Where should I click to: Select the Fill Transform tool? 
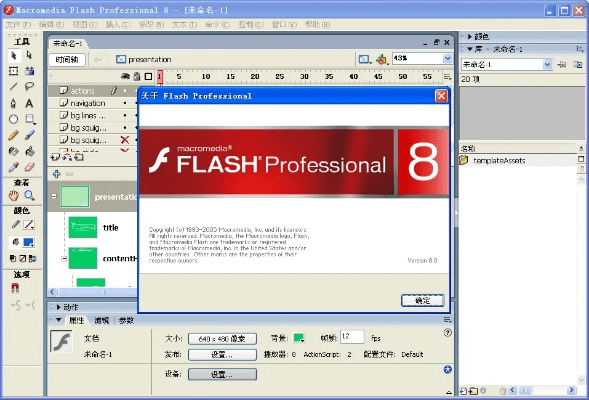(29, 71)
